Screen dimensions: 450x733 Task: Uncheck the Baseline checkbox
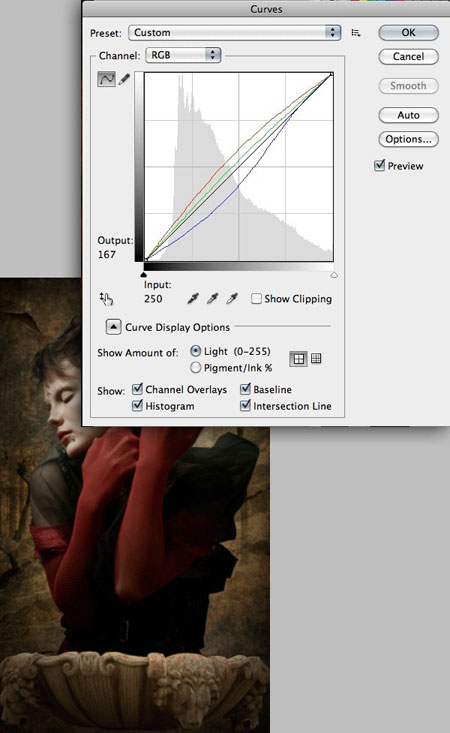click(x=245, y=389)
